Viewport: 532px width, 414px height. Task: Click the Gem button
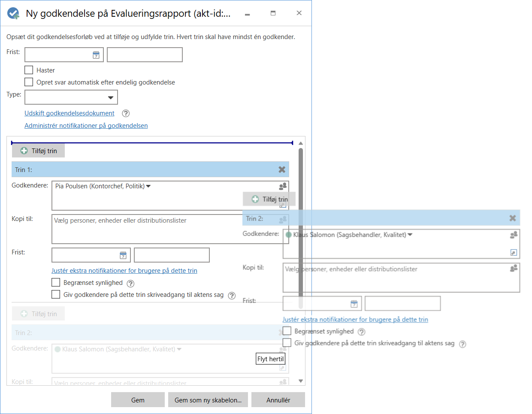coord(138,400)
